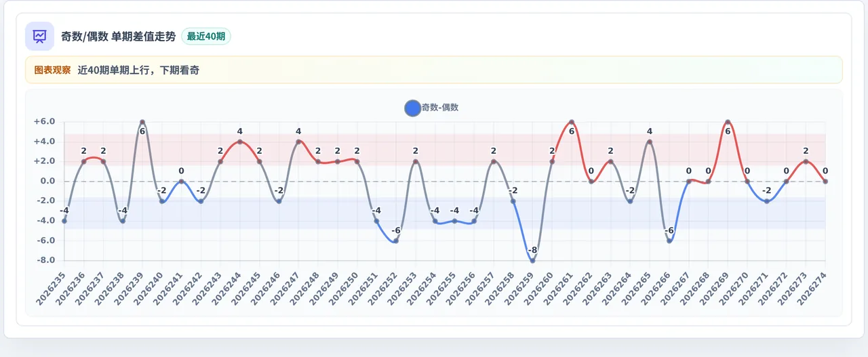Select the -8 data point at 2026259
Screen dimensions: 868x357
(532, 261)
